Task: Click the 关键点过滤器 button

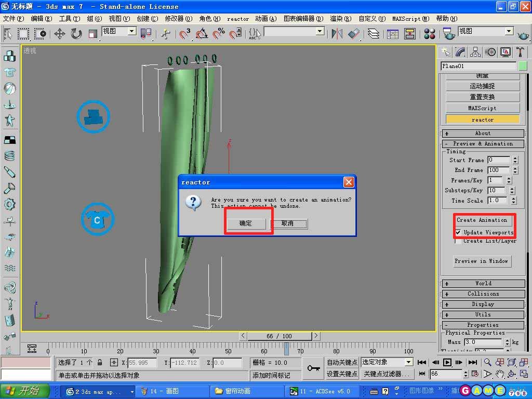Action: pyautogui.click(x=387, y=374)
